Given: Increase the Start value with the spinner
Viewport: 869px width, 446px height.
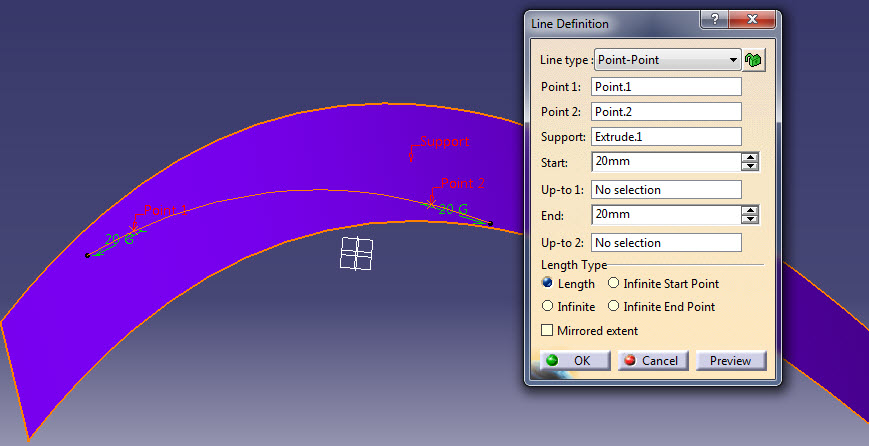Looking at the screenshot, I should (x=750, y=158).
